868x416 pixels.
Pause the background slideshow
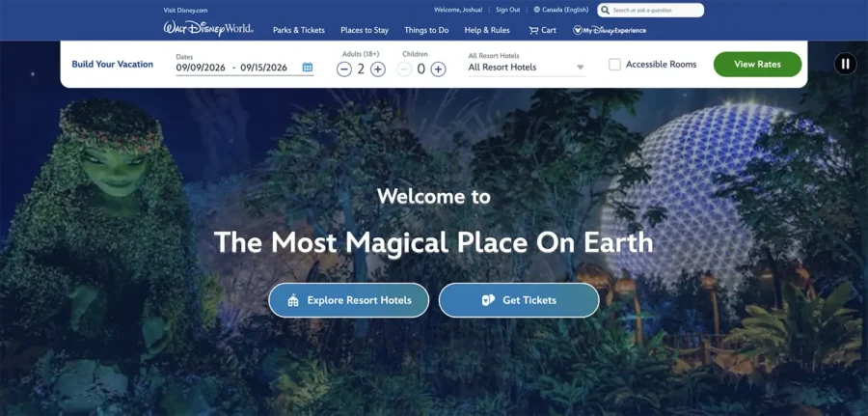click(845, 64)
